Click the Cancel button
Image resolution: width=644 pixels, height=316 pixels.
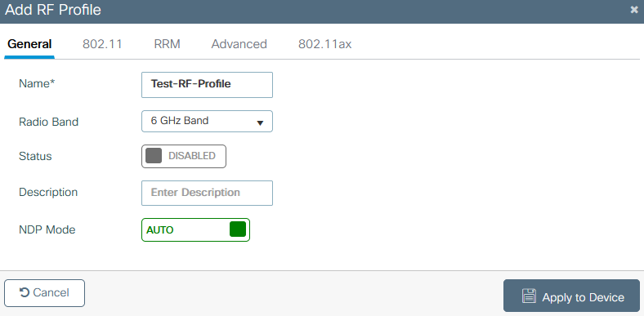coord(44,293)
